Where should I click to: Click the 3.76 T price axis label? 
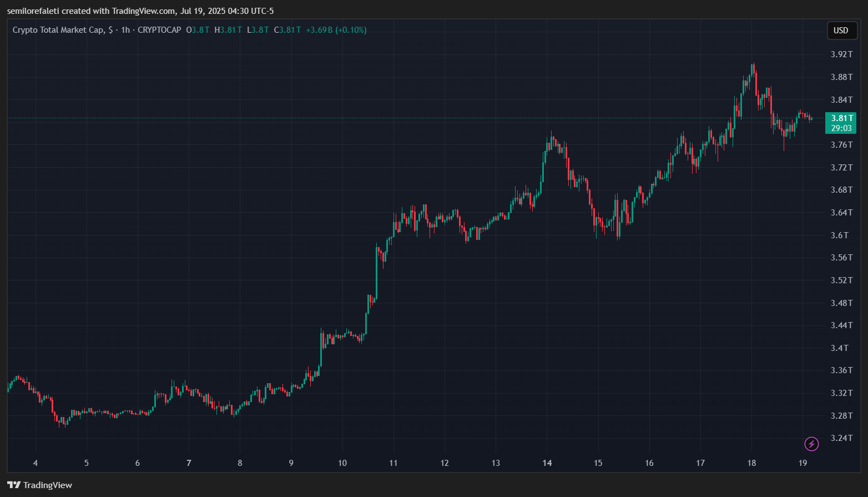[841, 145]
